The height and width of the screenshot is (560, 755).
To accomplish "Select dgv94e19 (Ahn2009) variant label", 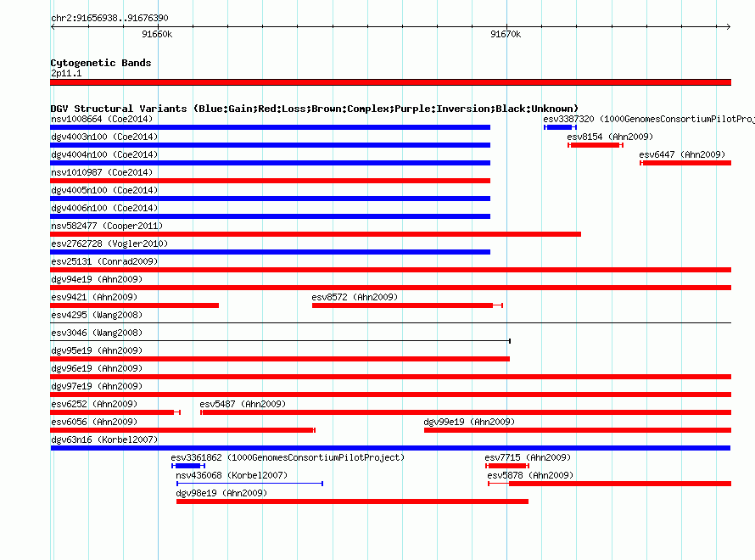I will (x=97, y=279).
